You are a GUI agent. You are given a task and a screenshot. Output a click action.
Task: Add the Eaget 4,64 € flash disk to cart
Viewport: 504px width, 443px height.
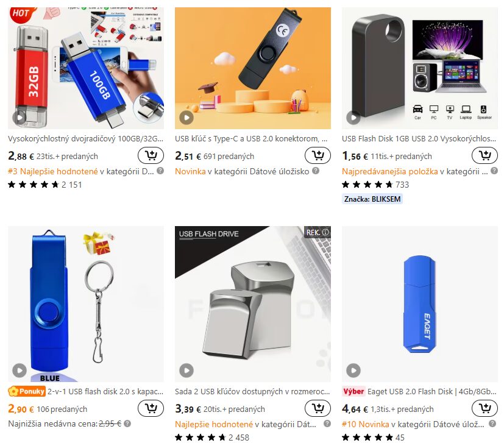[x=484, y=408]
